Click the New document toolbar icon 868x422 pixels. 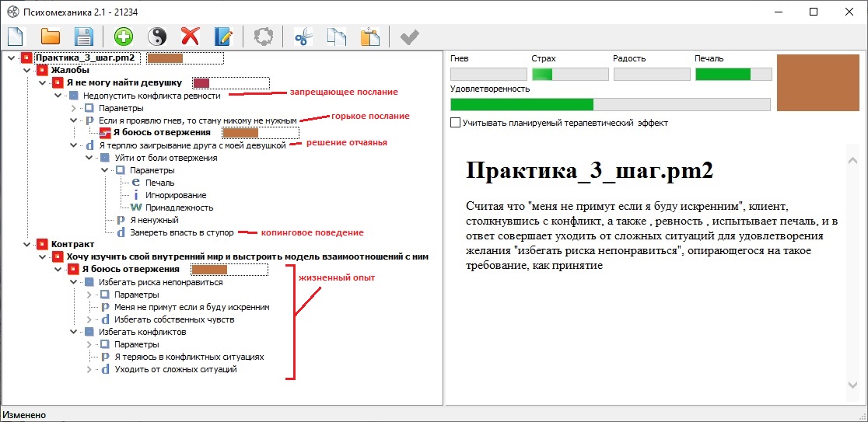[16, 36]
